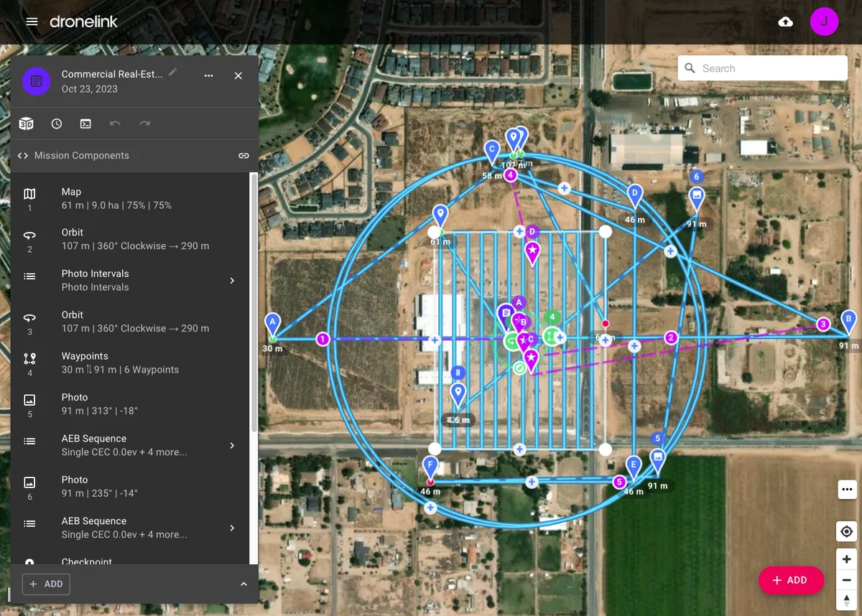Click the Map component icon

29,194
